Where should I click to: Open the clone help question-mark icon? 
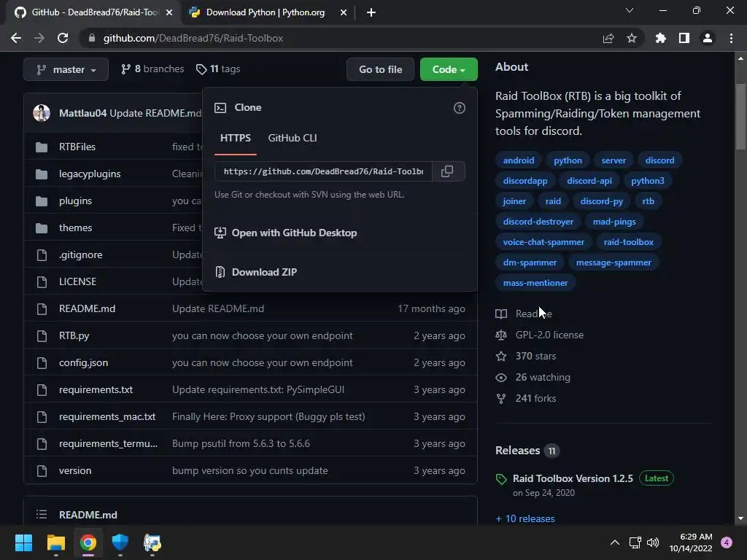point(460,108)
